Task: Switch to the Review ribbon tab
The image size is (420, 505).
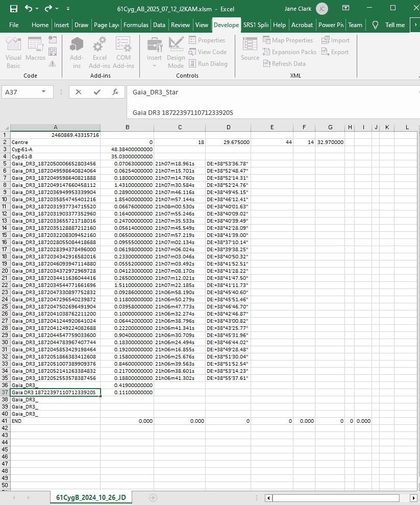Action: point(180,25)
